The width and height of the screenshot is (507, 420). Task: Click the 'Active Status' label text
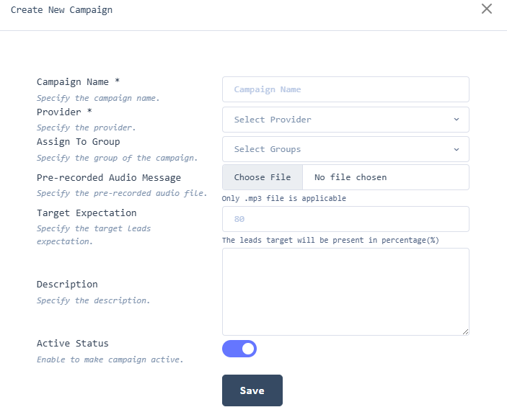pyautogui.click(x=73, y=344)
